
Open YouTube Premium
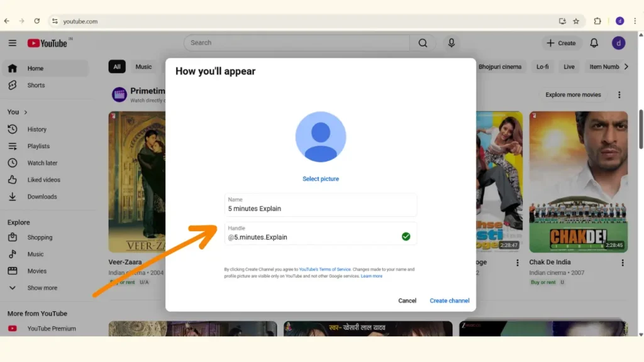click(52, 328)
